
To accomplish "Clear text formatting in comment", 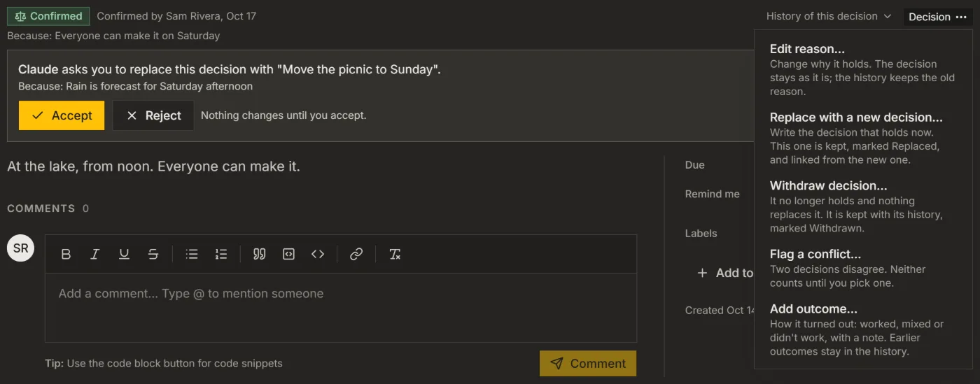I will (x=395, y=254).
